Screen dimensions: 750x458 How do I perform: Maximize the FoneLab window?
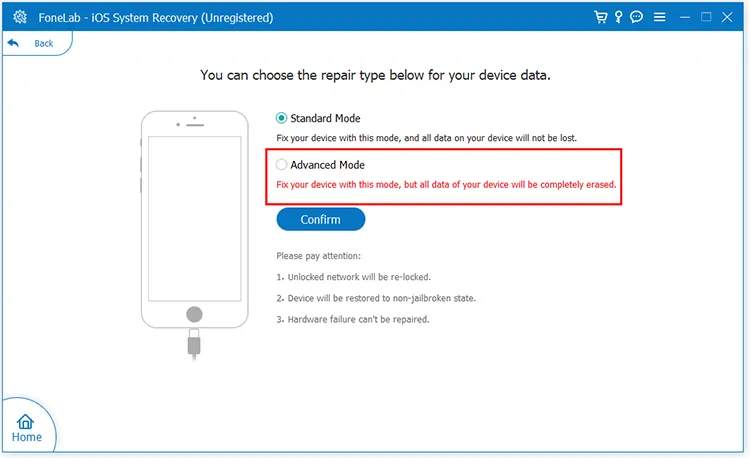pyautogui.click(x=707, y=17)
